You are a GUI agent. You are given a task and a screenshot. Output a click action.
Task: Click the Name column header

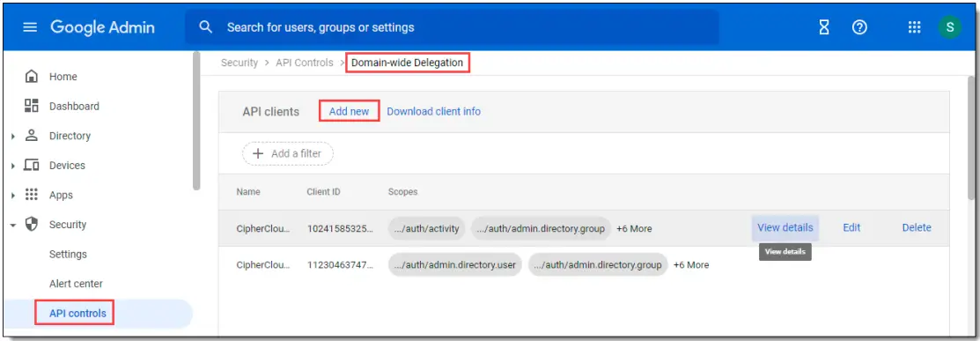(x=248, y=191)
